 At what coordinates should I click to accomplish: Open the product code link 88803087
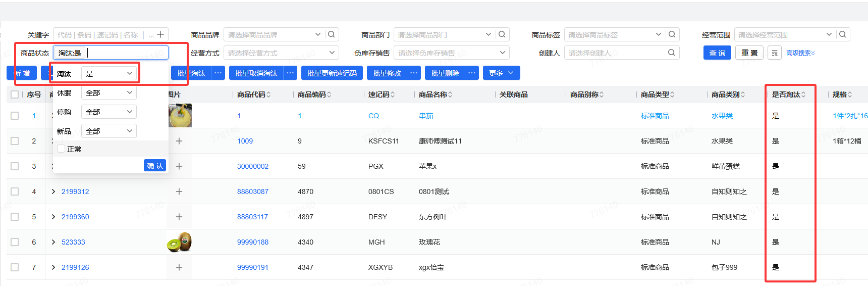point(253,192)
